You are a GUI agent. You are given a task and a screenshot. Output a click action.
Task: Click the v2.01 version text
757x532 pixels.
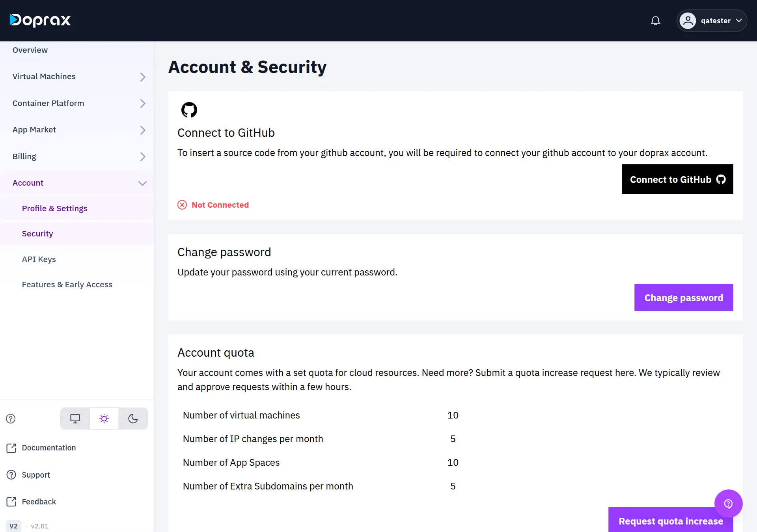pyautogui.click(x=39, y=526)
